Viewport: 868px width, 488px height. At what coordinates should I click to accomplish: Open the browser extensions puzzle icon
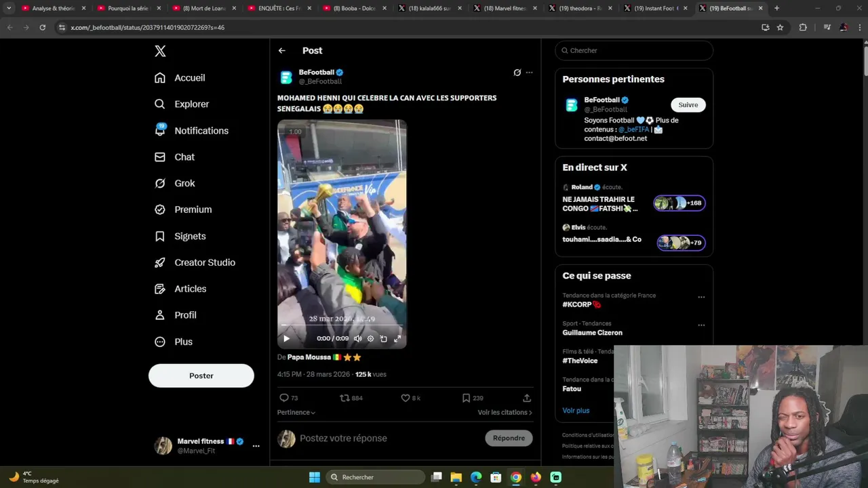804,27
